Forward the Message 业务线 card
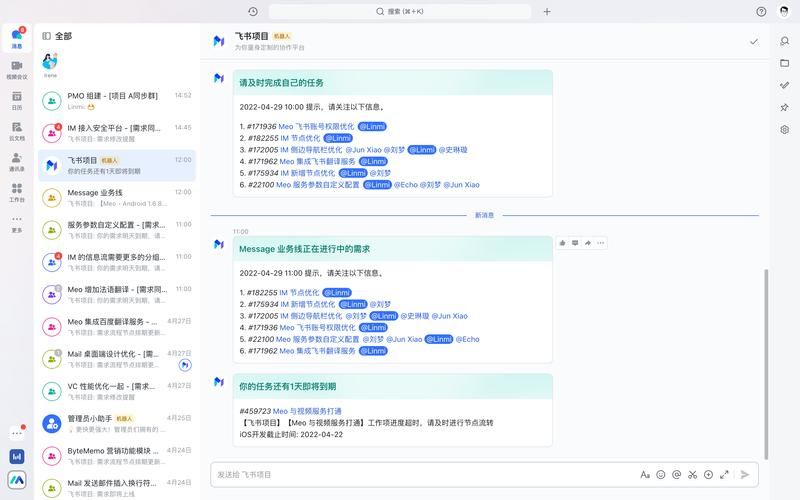 click(588, 243)
